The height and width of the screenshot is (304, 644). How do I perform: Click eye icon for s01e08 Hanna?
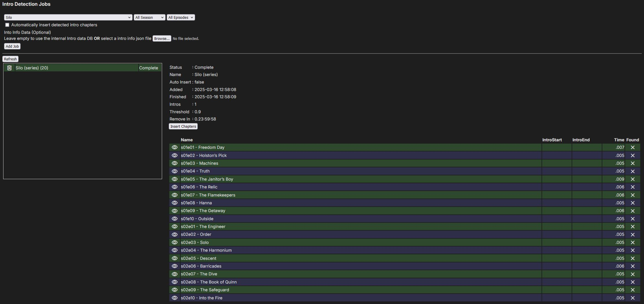(x=175, y=203)
